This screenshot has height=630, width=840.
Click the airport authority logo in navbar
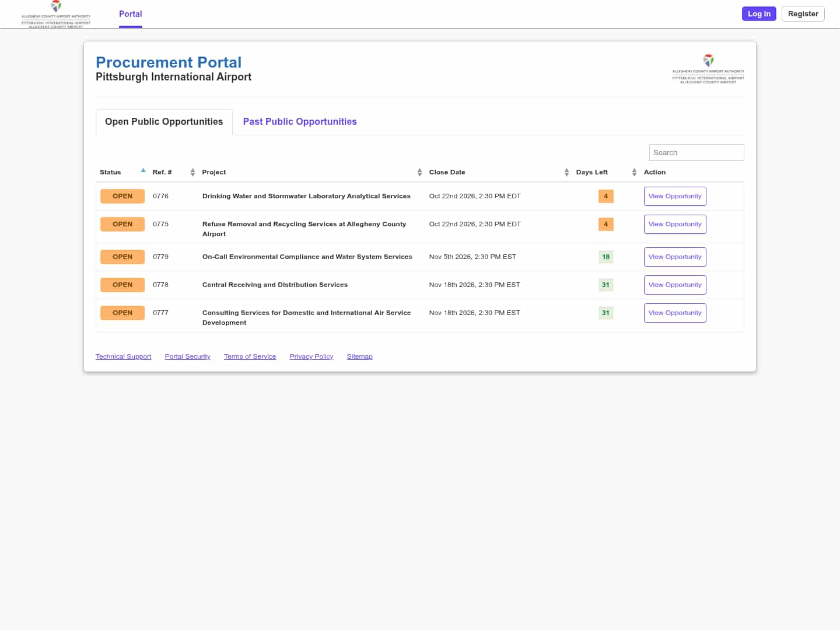[x=56, y=14]
